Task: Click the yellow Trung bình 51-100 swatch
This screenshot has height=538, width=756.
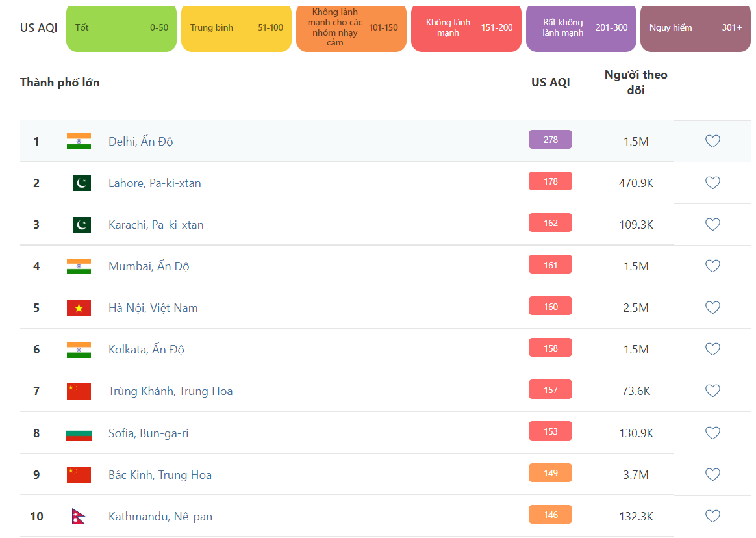Action: pyautogui.click(x=236, y=28)
